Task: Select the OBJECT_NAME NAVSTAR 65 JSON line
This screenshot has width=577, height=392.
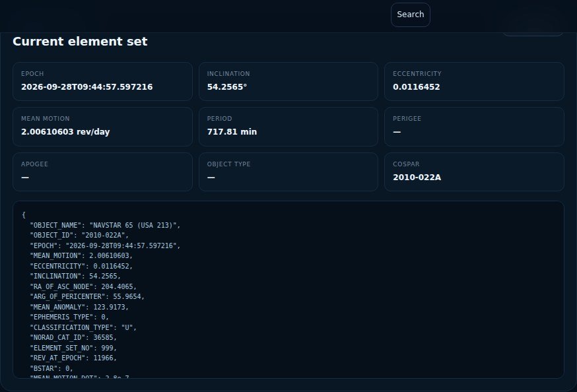Action: [x=105, y=225]
